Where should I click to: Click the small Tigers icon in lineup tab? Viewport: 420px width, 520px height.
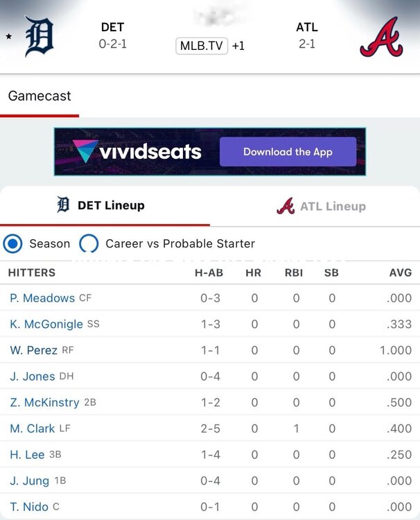[x=63, y=205]
